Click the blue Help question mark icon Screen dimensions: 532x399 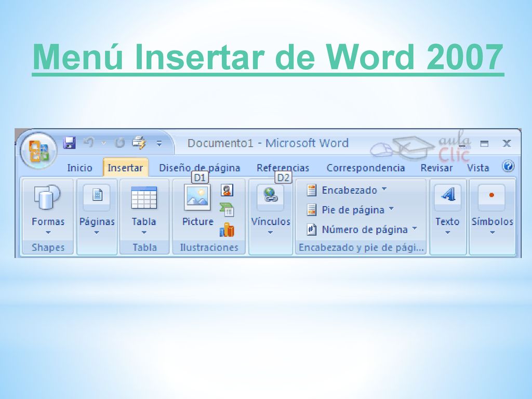pyautogui.click(x=508, y=167)
